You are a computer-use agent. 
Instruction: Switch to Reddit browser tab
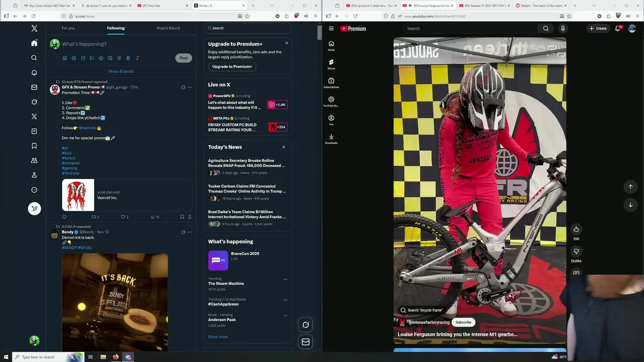(541, 6)
